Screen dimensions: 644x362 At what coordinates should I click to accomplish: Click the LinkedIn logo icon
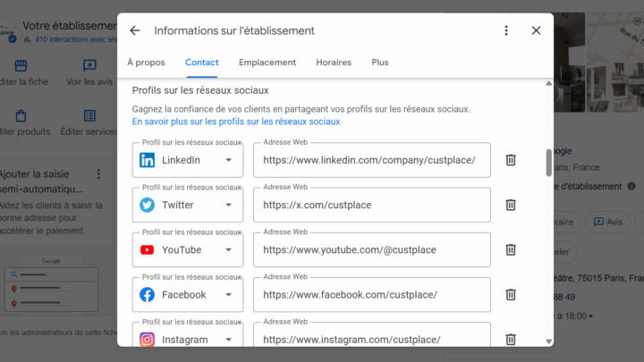point(147,160)
